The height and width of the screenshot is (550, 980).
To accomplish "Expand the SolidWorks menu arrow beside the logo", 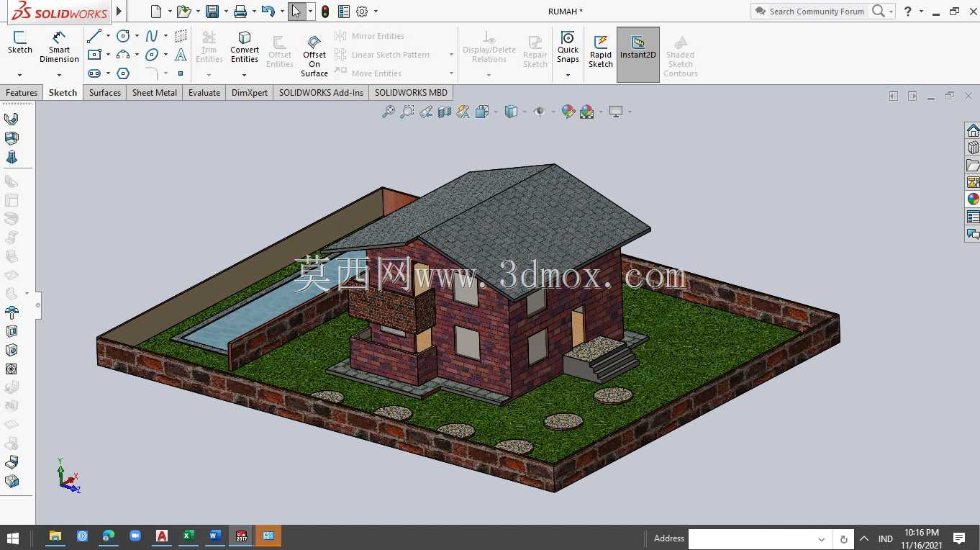I will [119, 12].
